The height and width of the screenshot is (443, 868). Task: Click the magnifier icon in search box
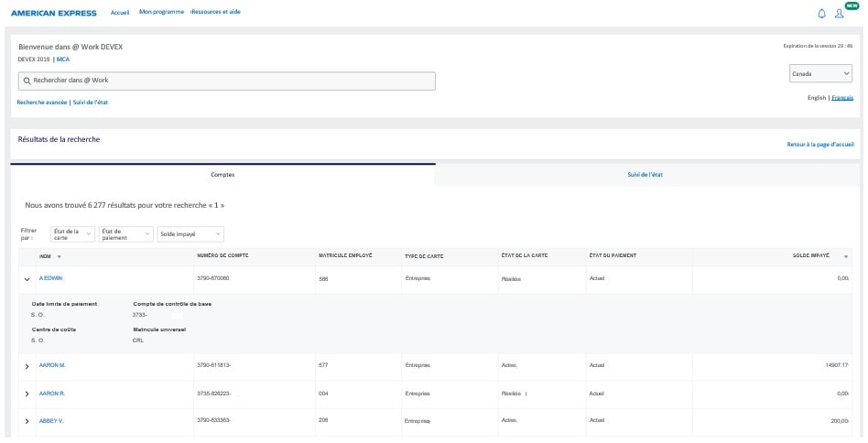27,81
